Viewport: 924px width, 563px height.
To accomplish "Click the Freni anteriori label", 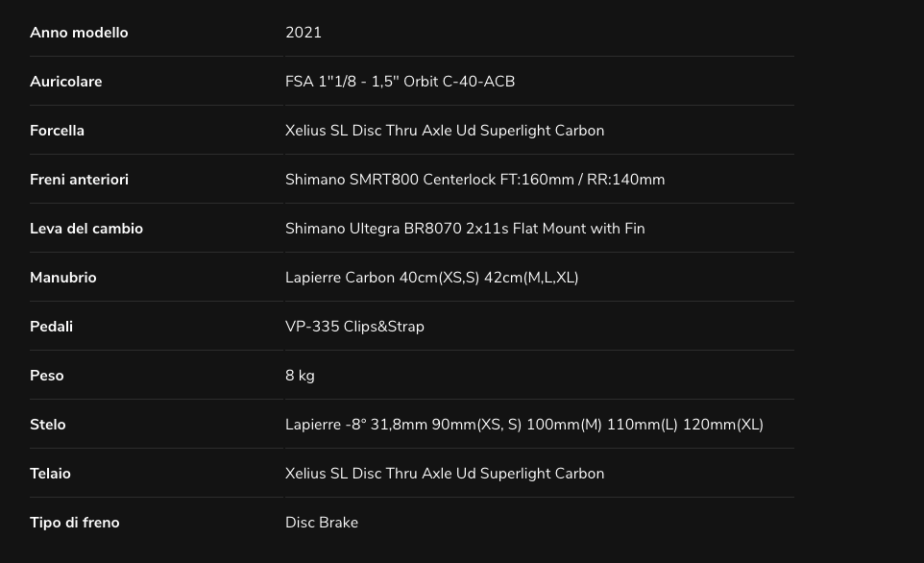I will (79, 180).
